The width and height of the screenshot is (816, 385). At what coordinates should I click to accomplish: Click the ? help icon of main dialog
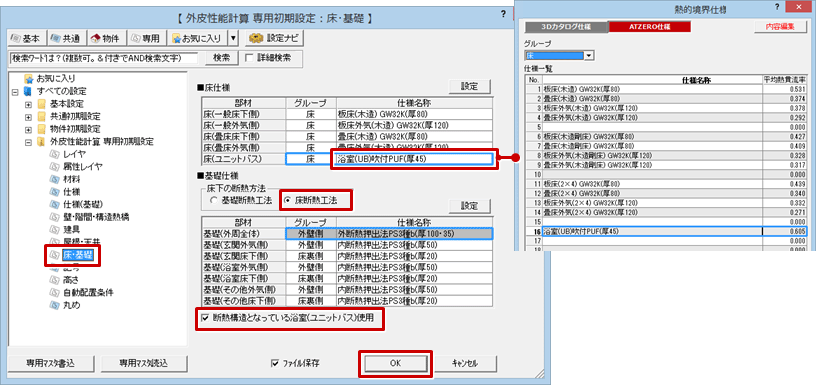(503, 14)
